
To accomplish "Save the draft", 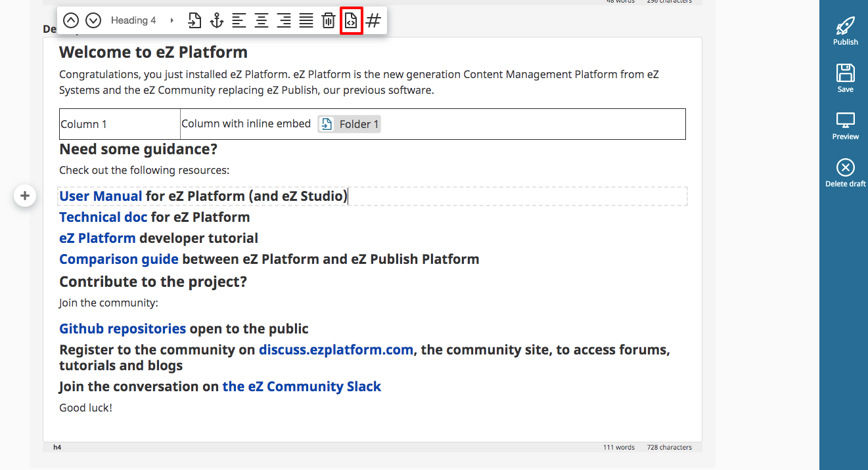I will (x=846, y=78).
